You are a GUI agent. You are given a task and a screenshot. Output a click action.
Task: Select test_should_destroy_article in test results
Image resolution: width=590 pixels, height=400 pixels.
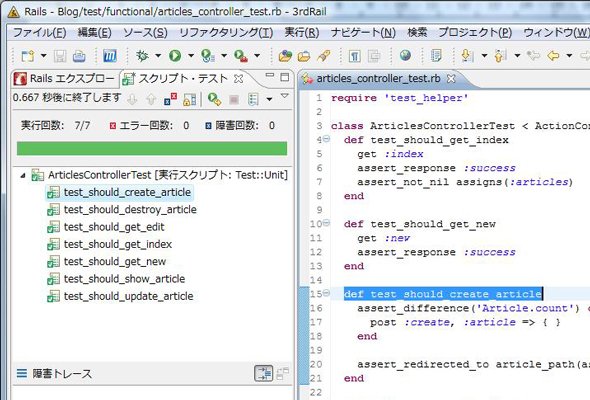(x=130, y=210)
